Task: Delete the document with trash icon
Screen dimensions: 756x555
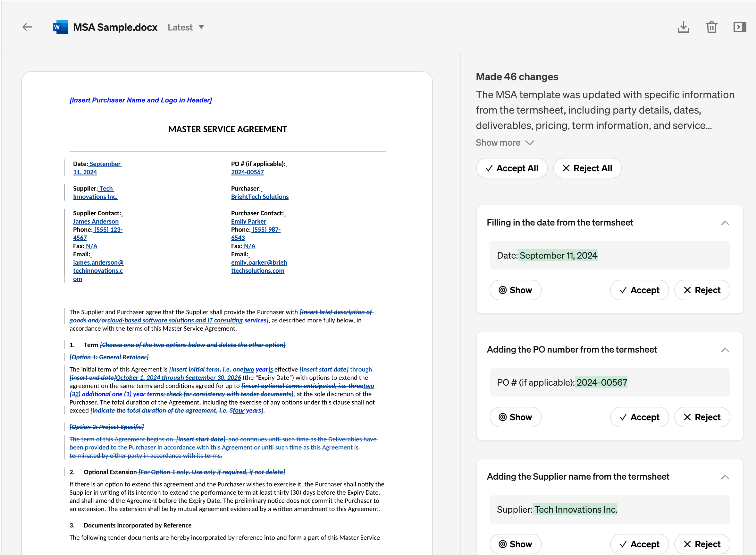Action: pos(711,27)
